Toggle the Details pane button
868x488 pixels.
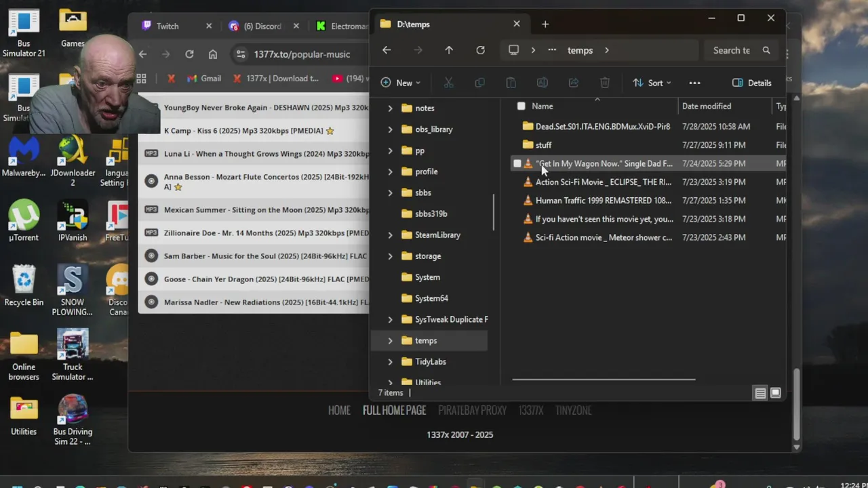(752, 83)
